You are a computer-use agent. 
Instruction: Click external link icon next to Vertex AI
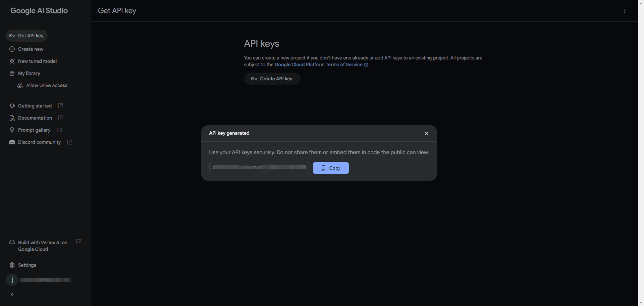(x=79, y=242)
